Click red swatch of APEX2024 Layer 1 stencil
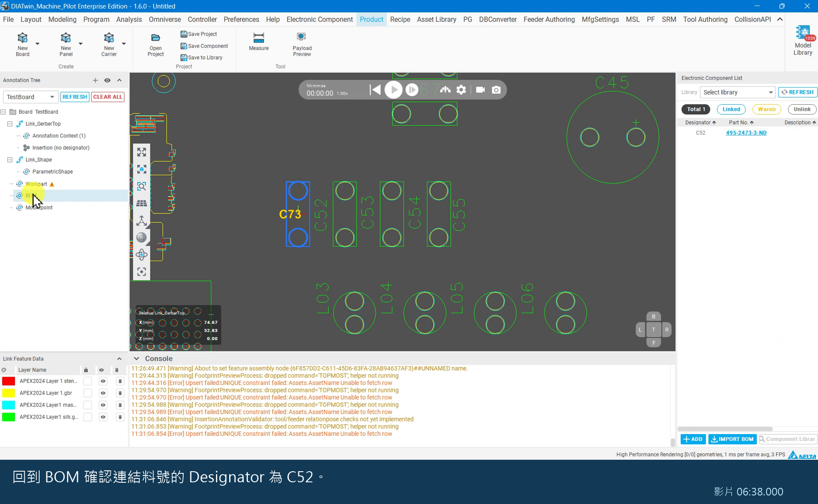818x504 pixels. point(9,381)
